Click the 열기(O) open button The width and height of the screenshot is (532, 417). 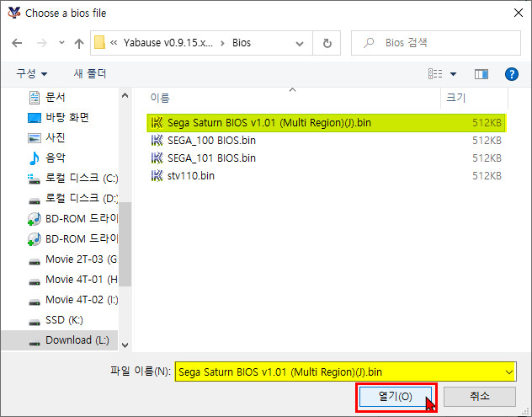tap(396, 396)
